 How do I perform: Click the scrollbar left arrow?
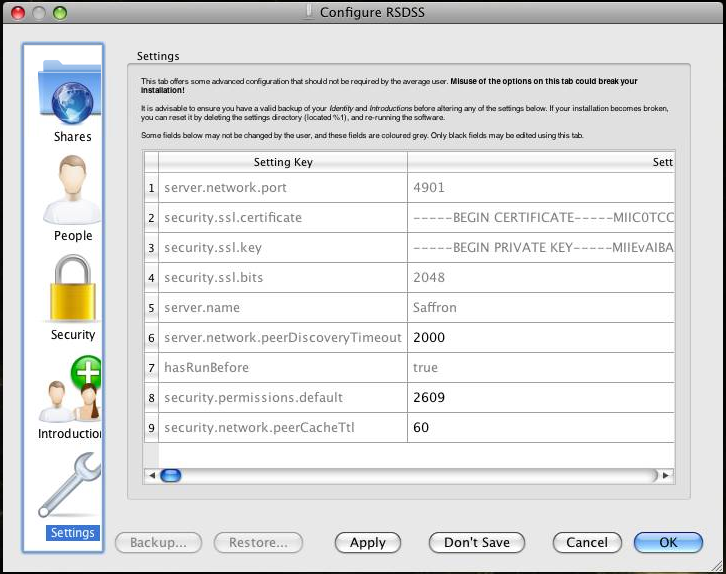click(x=152, y=476)
